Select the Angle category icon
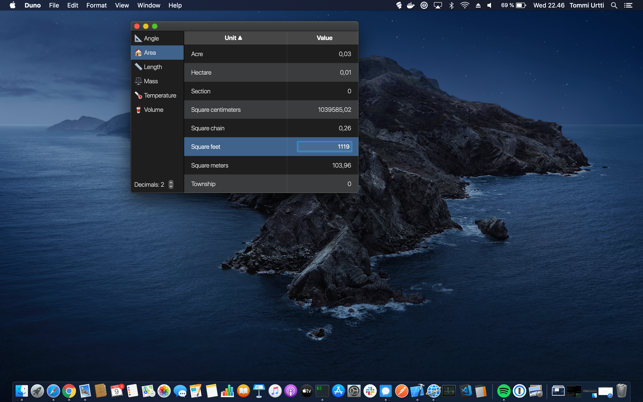 pyautogui.click(x=138, y=38)
